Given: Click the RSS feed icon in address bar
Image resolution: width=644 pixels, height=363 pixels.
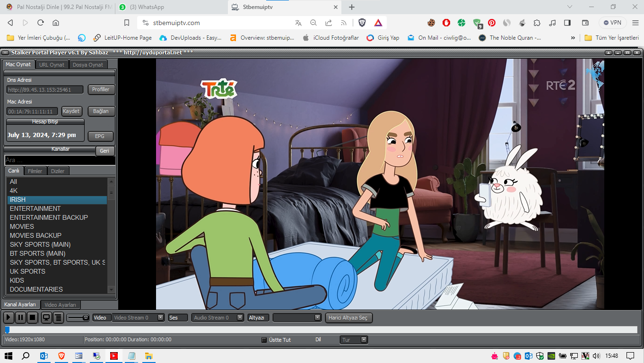Looking at the screenshot, I should 343,23.
